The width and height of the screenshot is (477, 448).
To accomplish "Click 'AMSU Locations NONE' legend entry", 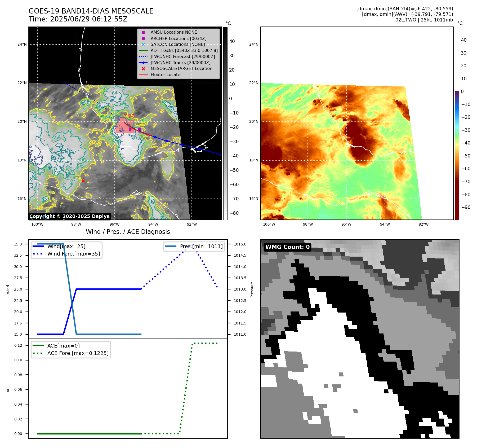I will coord(174,32).
